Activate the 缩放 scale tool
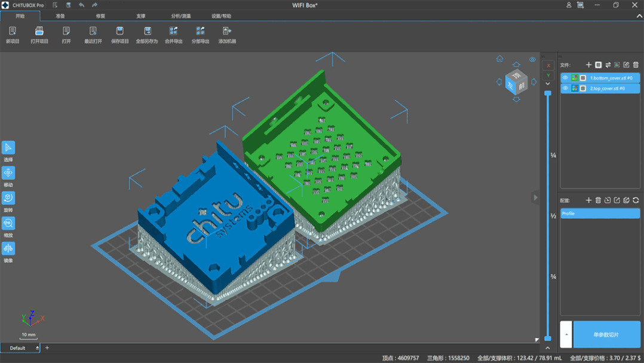Image resolution: width=644 pixels, height=363 pixels. (x=8, y=223)
